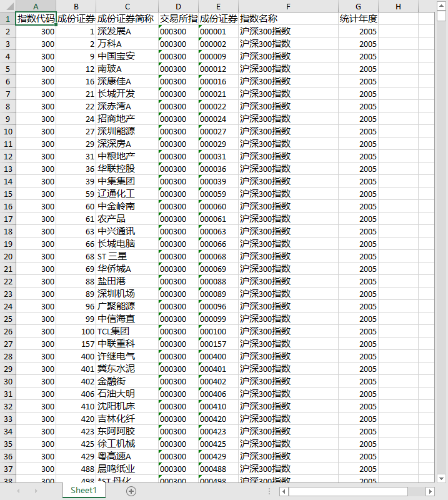The height and width of the screenshot is (500, 448).
Task: Click cell 中粮地产
Action: pos(127,156)
